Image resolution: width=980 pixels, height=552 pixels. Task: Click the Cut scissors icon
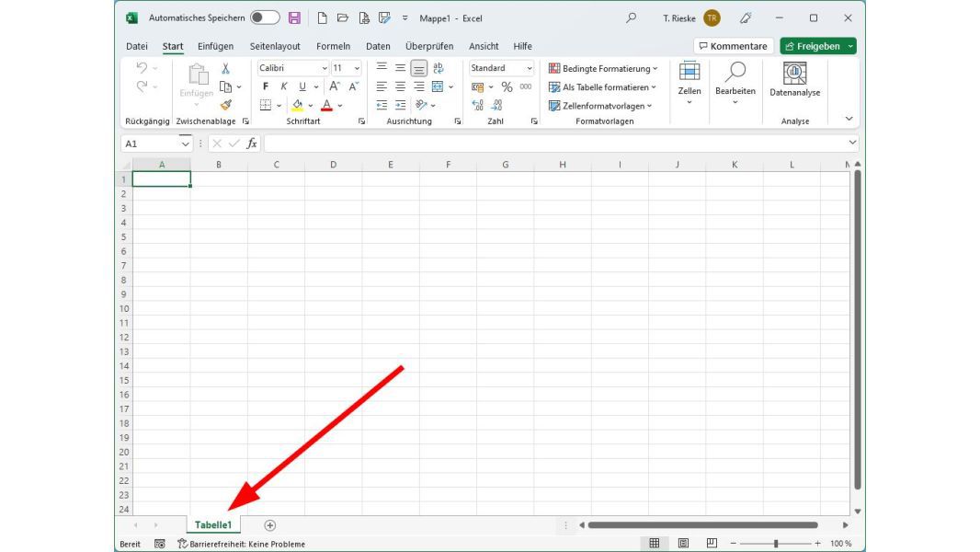tap(225, 68)
